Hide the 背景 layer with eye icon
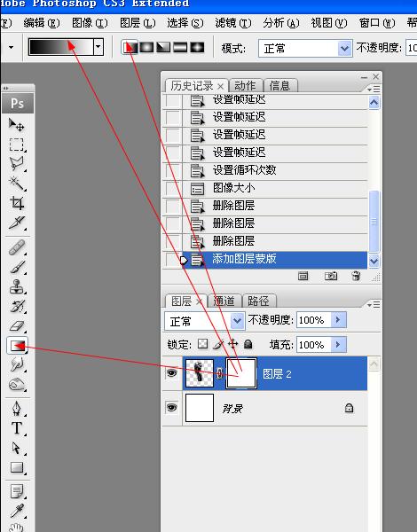This screenshot has width=417, height=532. tap(171, 407)
